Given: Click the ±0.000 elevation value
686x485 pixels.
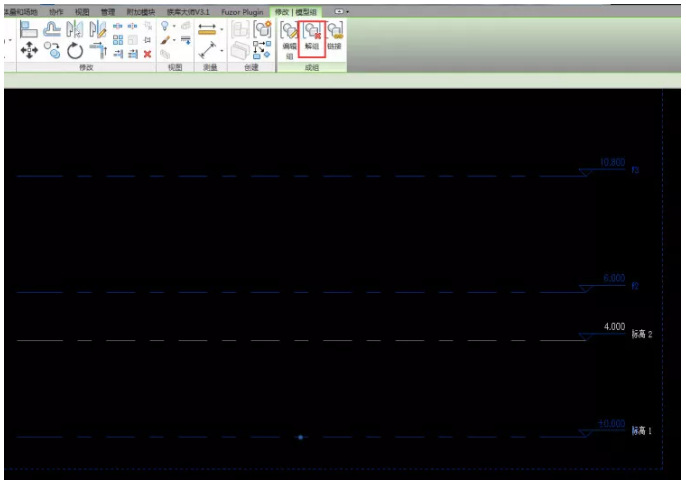Looking at the screenshot, I should coord(612,423).
